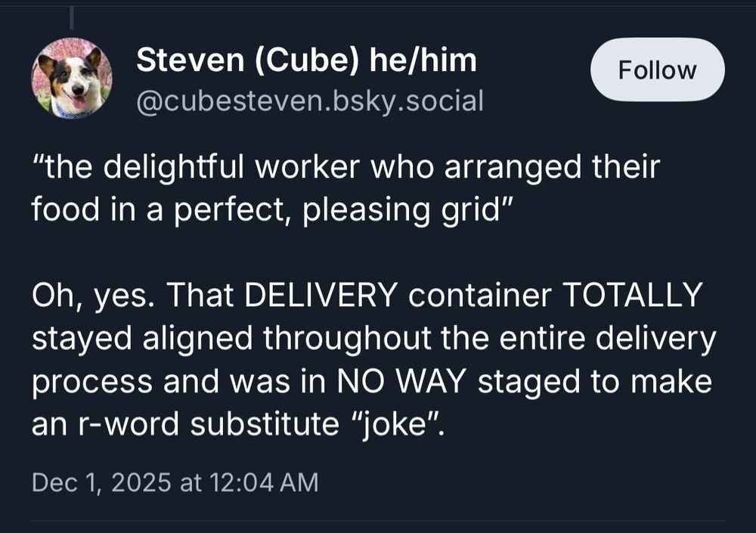Click the @cubesteven.bsky.social handle
The width and height of the screenshot is (756, 533).
click(x=309, y=101)
